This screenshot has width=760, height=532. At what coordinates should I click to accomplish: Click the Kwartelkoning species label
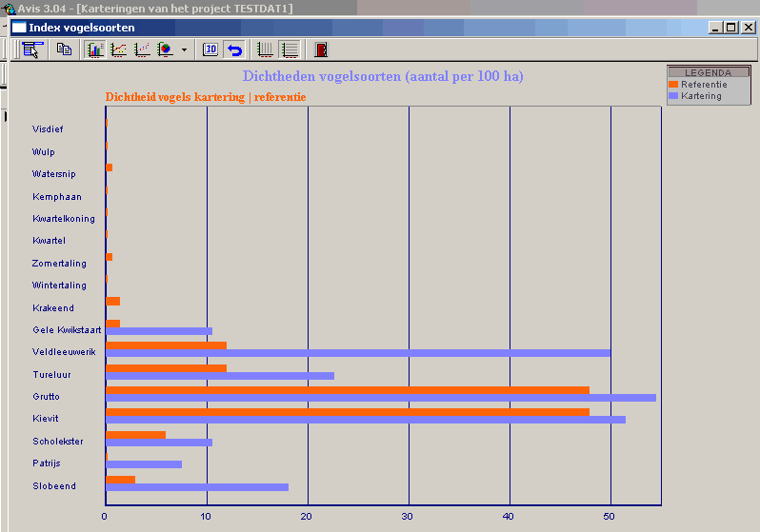pos(64,219)
